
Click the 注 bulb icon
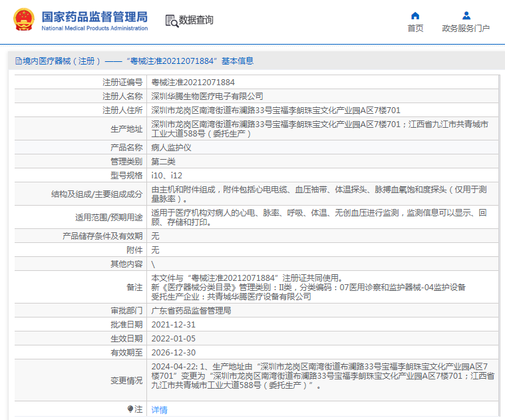[130, 409]
